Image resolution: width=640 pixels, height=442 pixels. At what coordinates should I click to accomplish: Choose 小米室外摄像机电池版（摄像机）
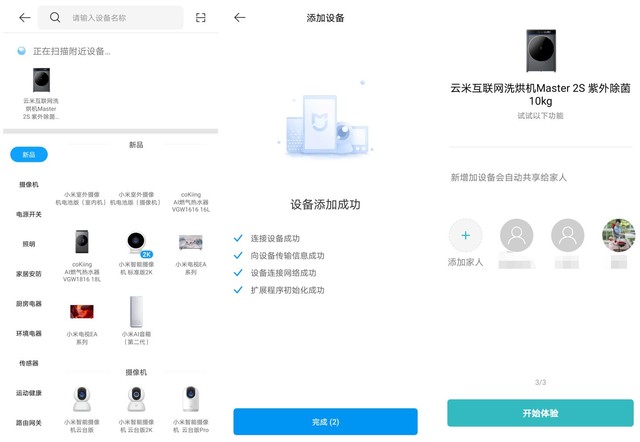click(x=136, y=198)
